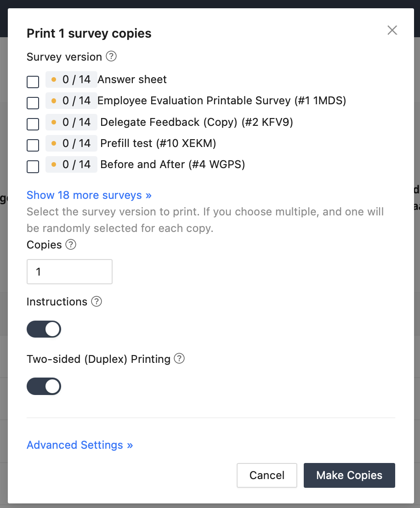Disable the Two-sided (Duplex) Printing toggle
Image resolution: width=420 pixels, height=508 pixels.
[44, 386]
